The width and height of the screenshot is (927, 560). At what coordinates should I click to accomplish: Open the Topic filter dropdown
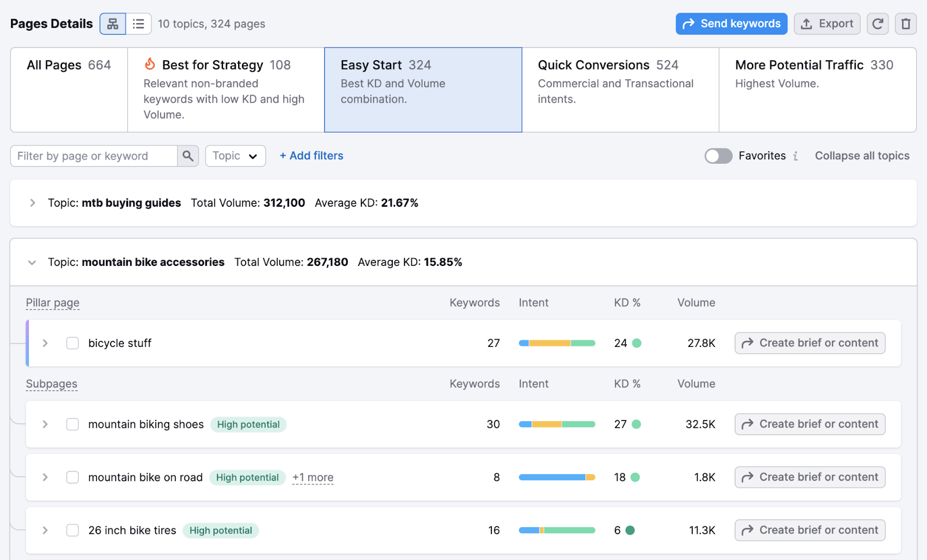tap(235, 156)
